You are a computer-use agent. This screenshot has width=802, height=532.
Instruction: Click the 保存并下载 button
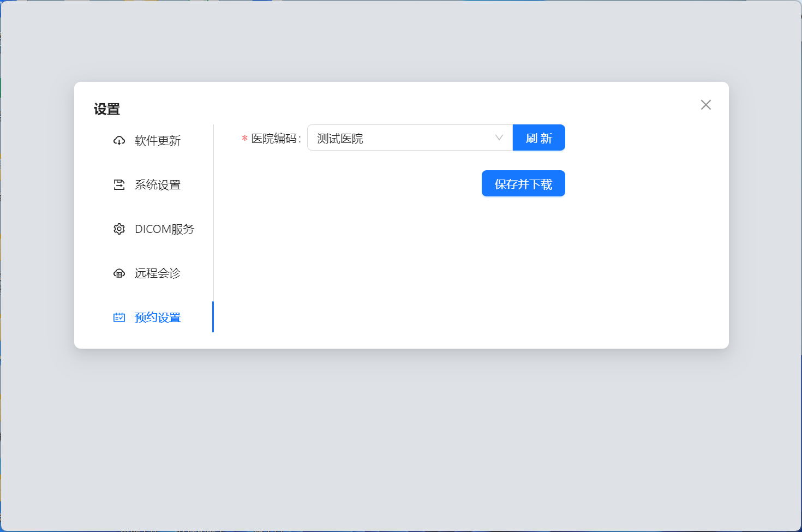click(x=523, y=184)
